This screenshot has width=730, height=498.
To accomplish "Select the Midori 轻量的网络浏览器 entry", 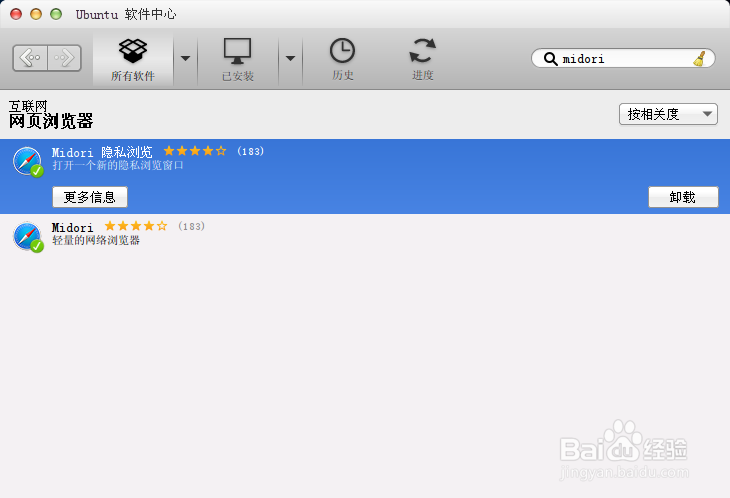I will [x=365, y=234].
